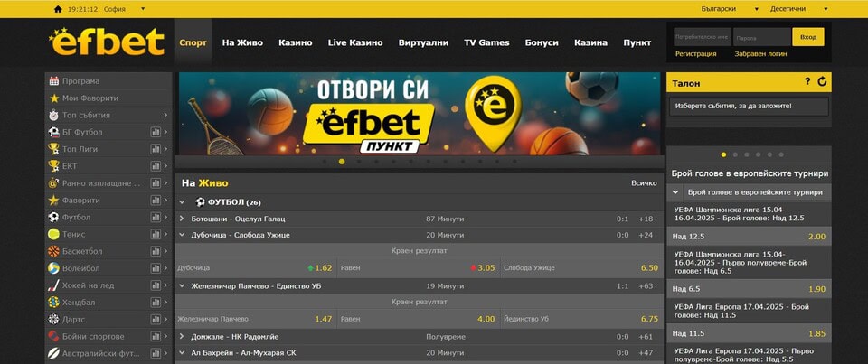Select odds 1.62 for Дубочица

click(324, 267)
